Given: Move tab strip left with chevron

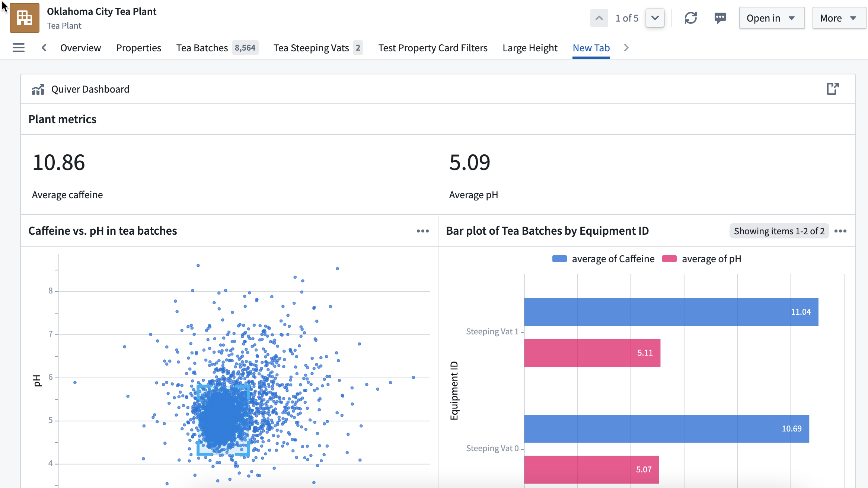Looking at the screenshot, I should coord(44,48).
